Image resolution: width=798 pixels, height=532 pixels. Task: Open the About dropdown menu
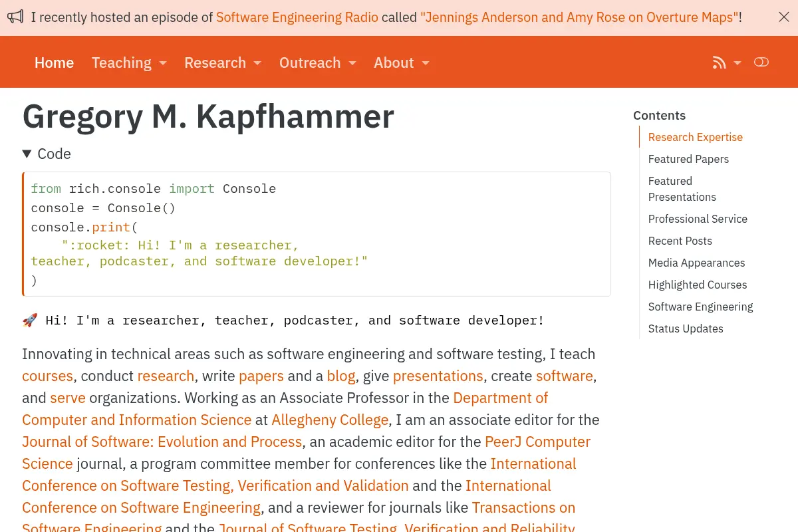click(402, 63)
